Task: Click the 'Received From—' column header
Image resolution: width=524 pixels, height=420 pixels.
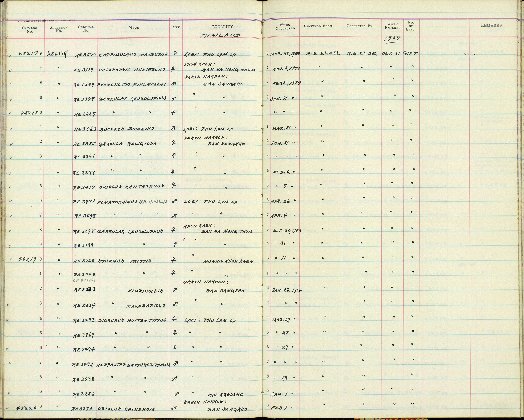Action: [x=320, y=26]
